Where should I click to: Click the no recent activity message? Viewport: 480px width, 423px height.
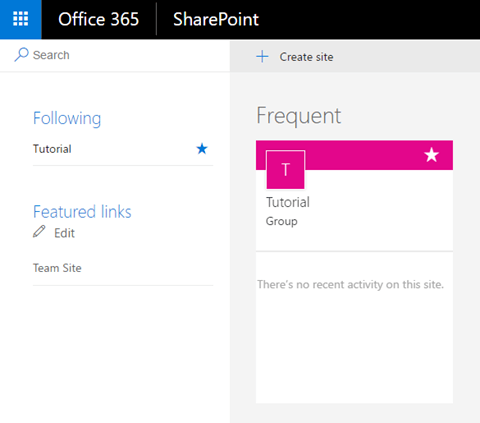[351, 284]
